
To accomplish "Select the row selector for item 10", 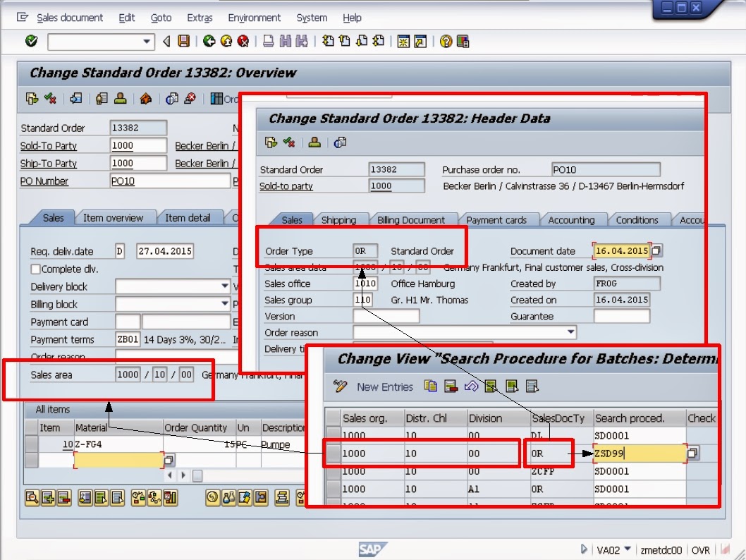I will 32,444.
